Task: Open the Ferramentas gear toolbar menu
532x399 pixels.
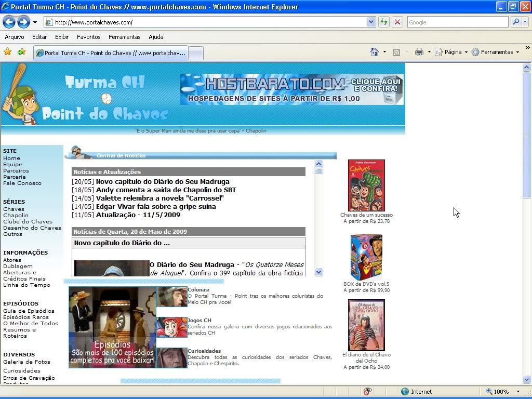Action: click(495, 52)
